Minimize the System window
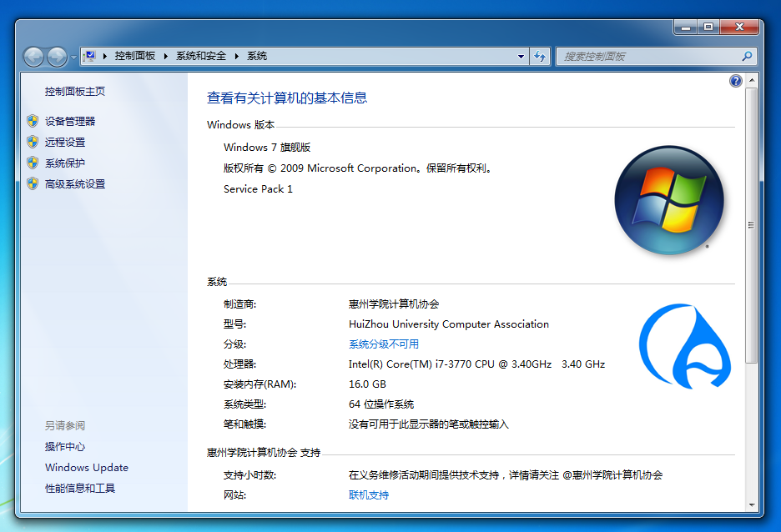 pos(685,27)
